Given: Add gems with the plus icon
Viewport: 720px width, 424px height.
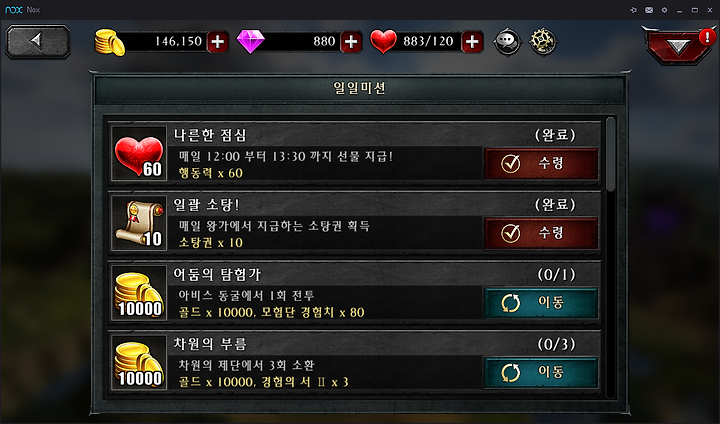Looking at the screenshot, I should point(351,42).
